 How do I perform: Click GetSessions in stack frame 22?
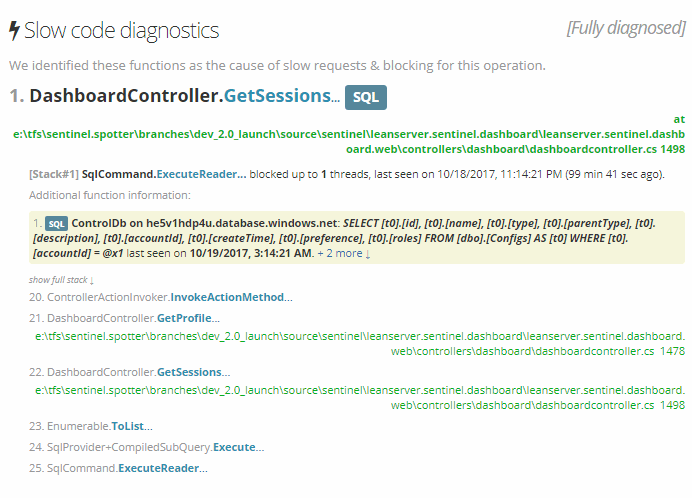coord(194,372)
